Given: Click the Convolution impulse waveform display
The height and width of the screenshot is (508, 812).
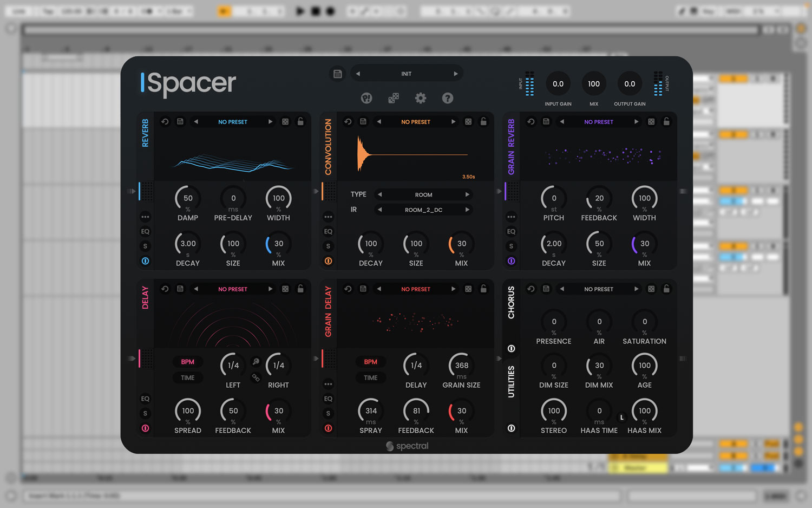Looking at the screenshot, I should pos(415,155).
